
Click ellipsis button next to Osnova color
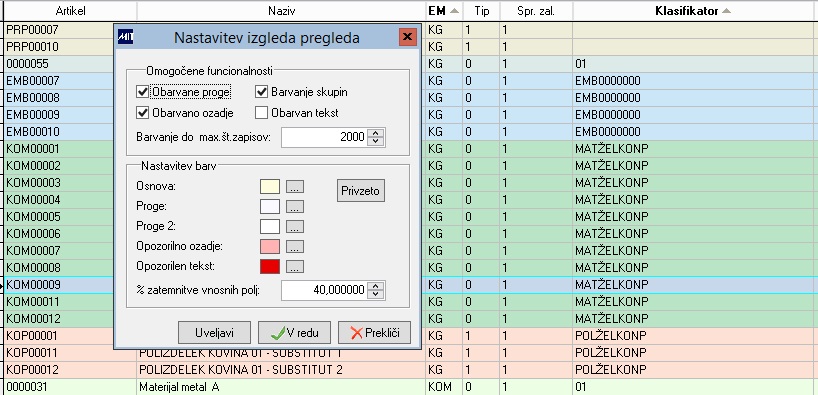(x=295, y=187)
